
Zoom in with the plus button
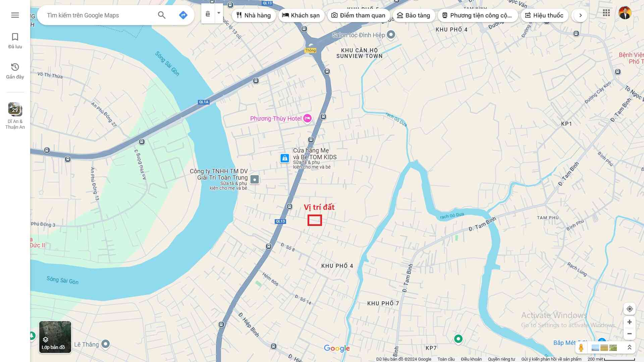coord(630,322)
